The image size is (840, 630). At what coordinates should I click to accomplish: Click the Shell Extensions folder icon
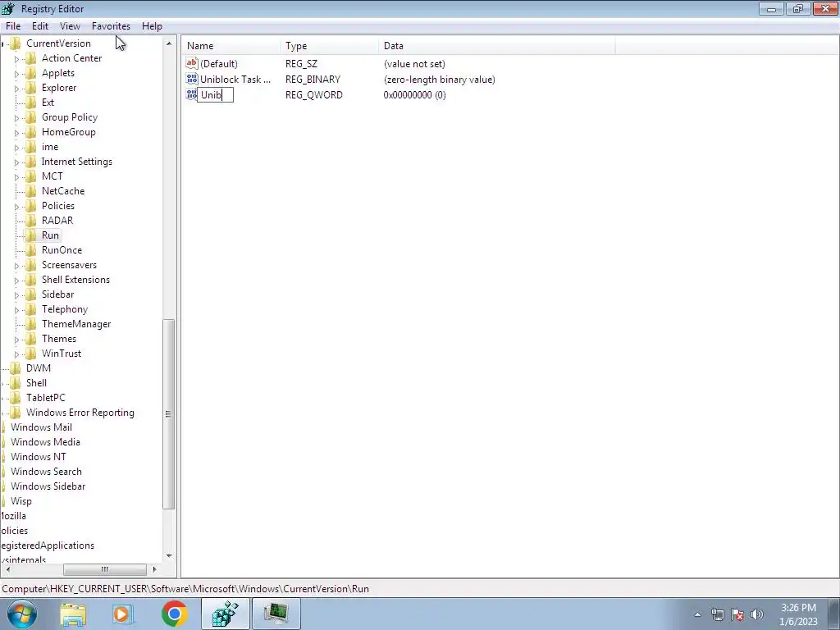[31, 280]
